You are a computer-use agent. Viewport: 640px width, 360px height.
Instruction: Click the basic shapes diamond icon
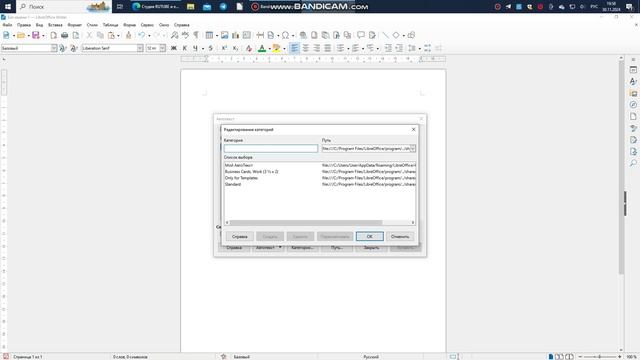click(x=396, y=36)
